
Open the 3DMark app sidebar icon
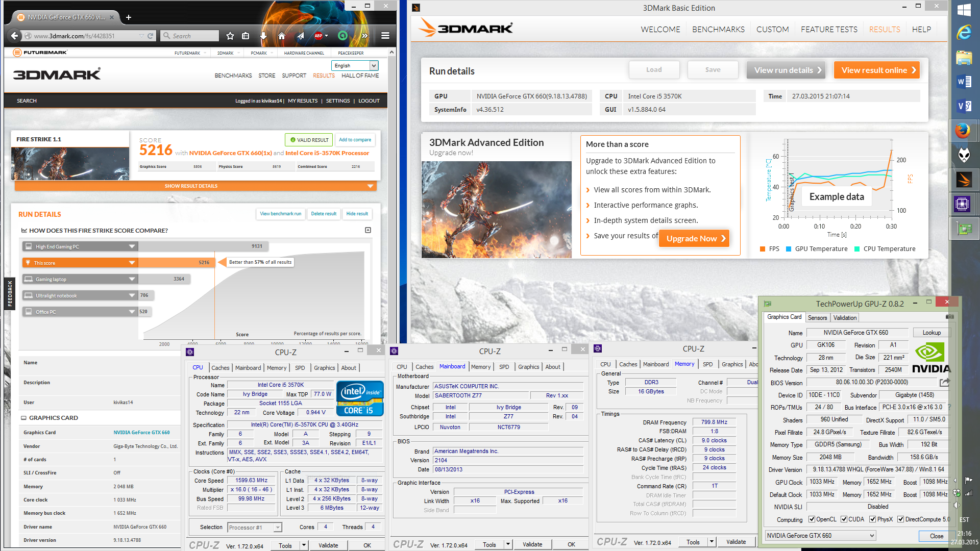(964, 180)
